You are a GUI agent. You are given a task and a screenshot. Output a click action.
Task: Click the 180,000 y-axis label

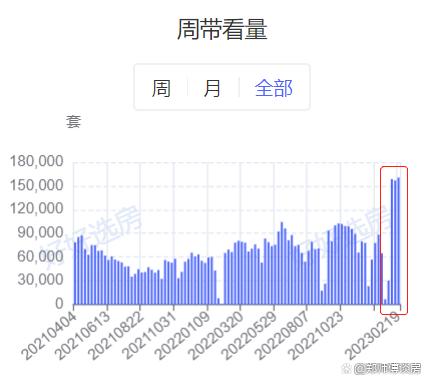[37, 162]
